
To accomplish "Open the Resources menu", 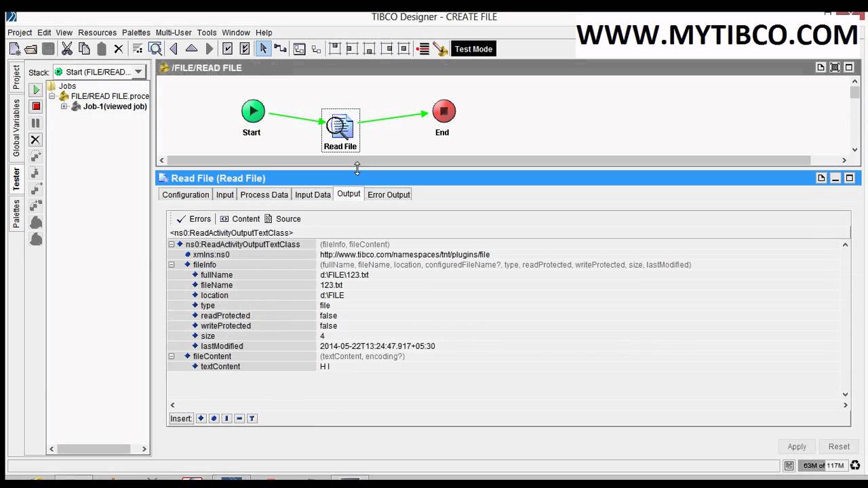I will (x=97, y=33).
